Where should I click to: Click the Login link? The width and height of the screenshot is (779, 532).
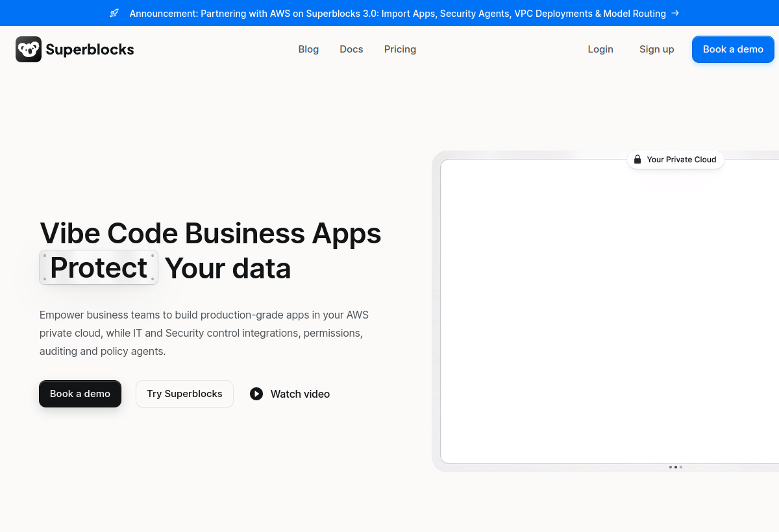tap(600, 49)
